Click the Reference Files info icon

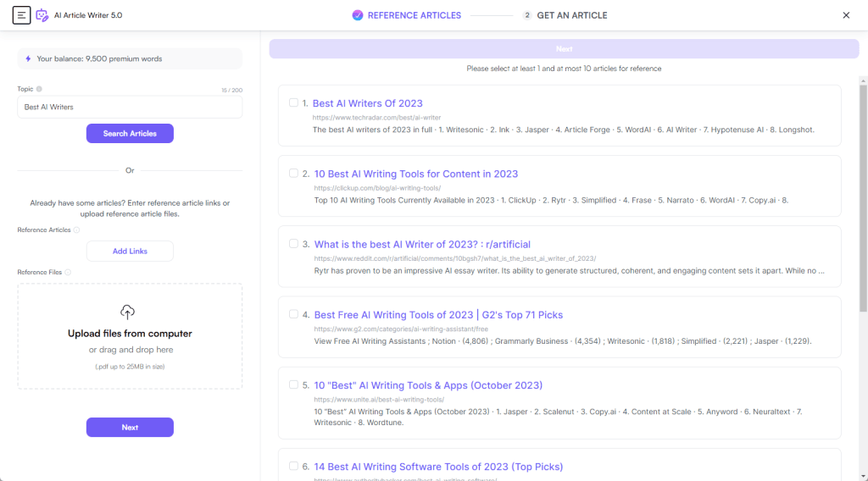(x=68, y=272)
